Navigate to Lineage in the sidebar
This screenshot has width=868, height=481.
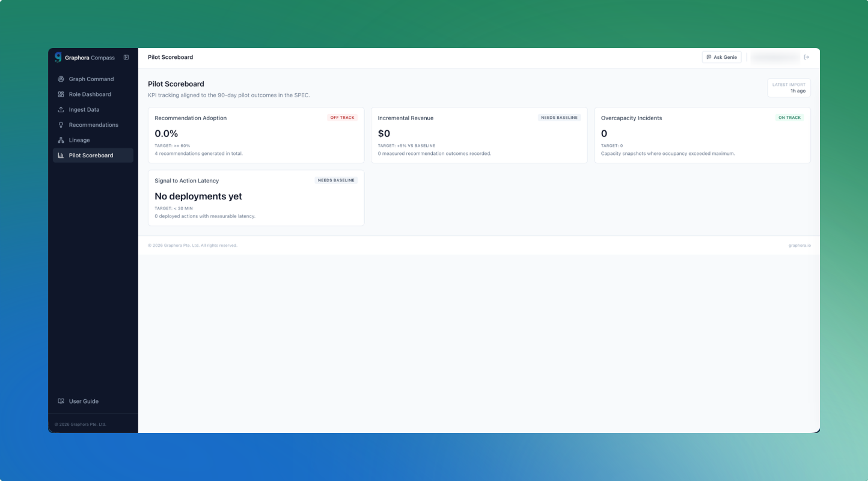tap(93, 140)
